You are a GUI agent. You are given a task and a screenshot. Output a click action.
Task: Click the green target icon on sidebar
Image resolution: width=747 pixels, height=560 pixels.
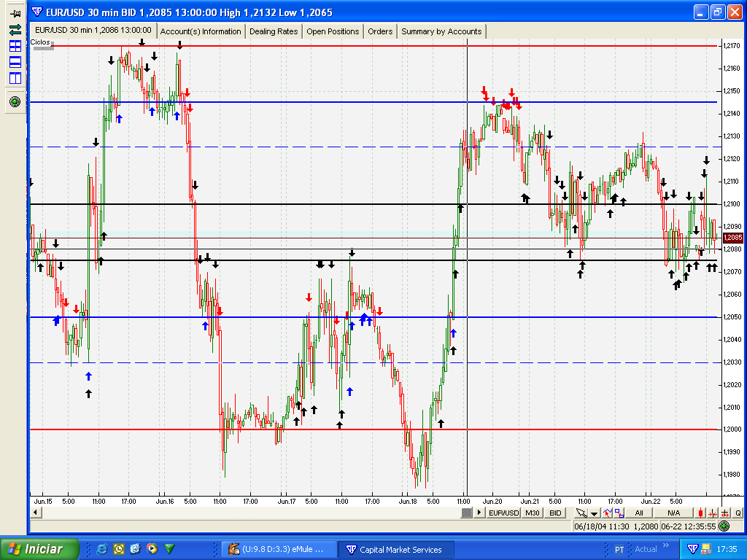[x=14, y=101]
